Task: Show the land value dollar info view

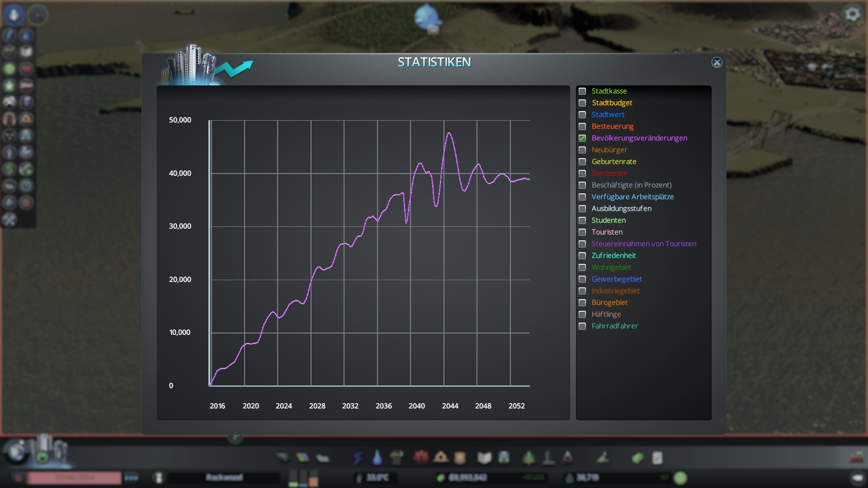Action: click(9, 169)
